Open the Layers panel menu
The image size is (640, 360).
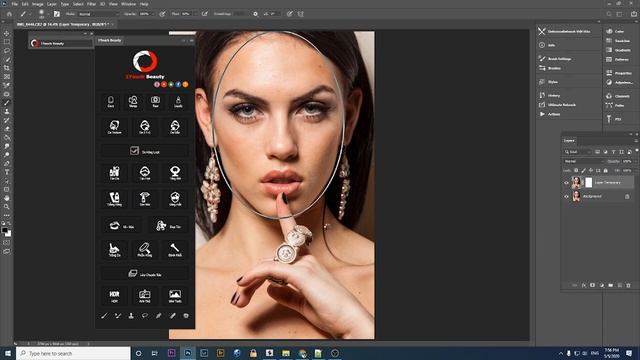pos(636,140)
